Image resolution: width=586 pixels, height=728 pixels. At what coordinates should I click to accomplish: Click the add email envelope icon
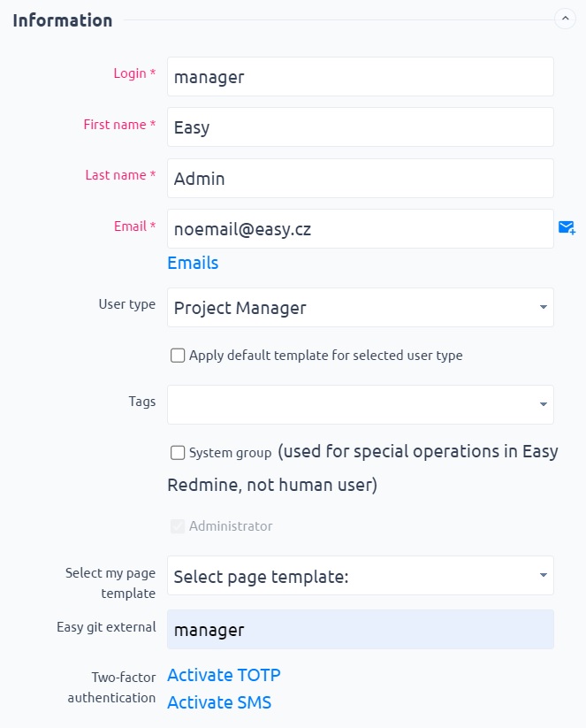tap(567, 227)
